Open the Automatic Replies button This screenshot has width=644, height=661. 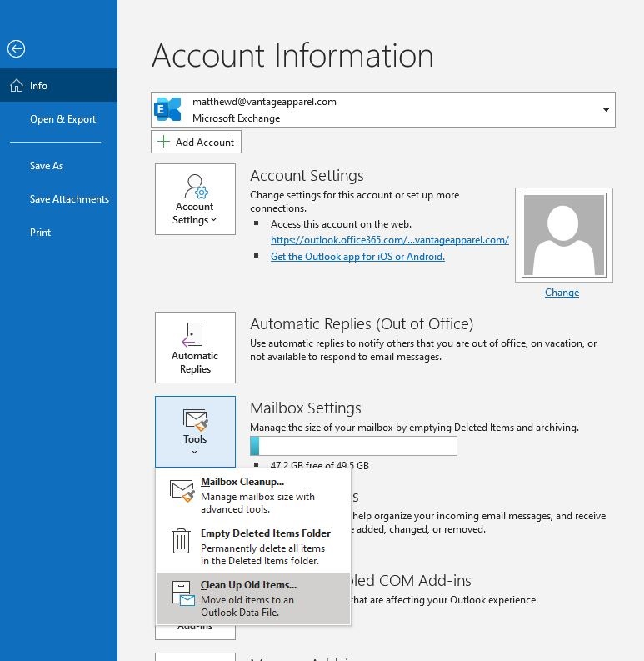tap(195, 348)
